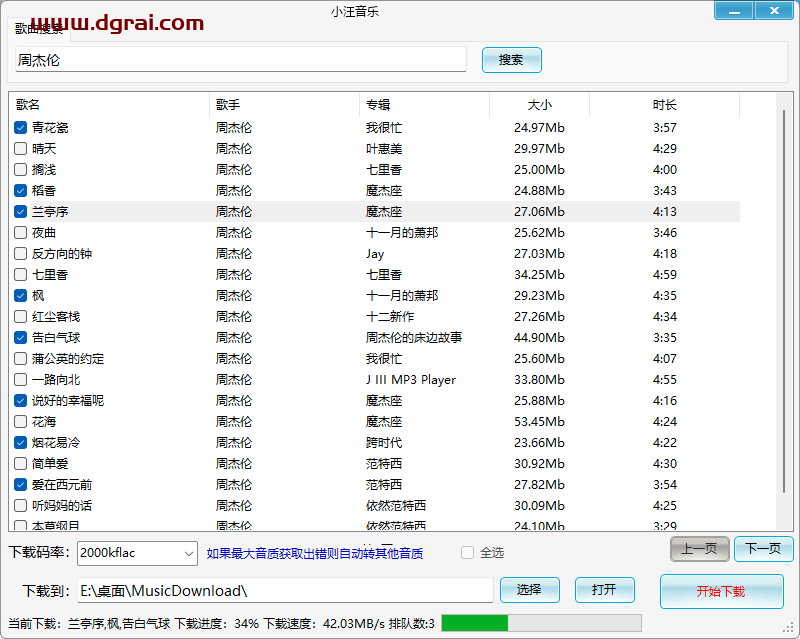Tick the checkbox for 晴天
The image size is (800, 639).
click(20, 149)
